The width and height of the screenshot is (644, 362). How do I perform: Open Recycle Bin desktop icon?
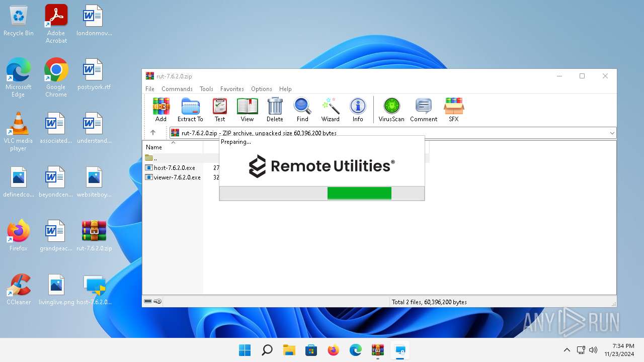tap(19, 21)
